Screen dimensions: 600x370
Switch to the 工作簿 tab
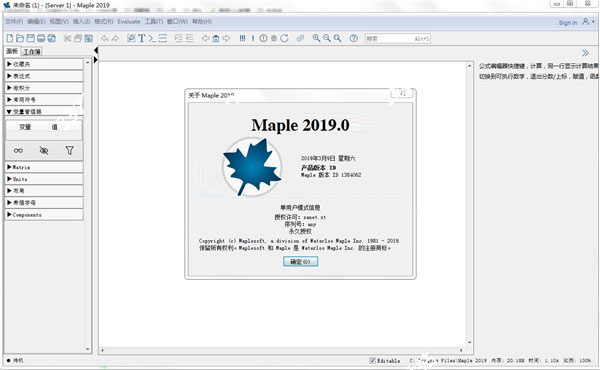click(32, 52)
